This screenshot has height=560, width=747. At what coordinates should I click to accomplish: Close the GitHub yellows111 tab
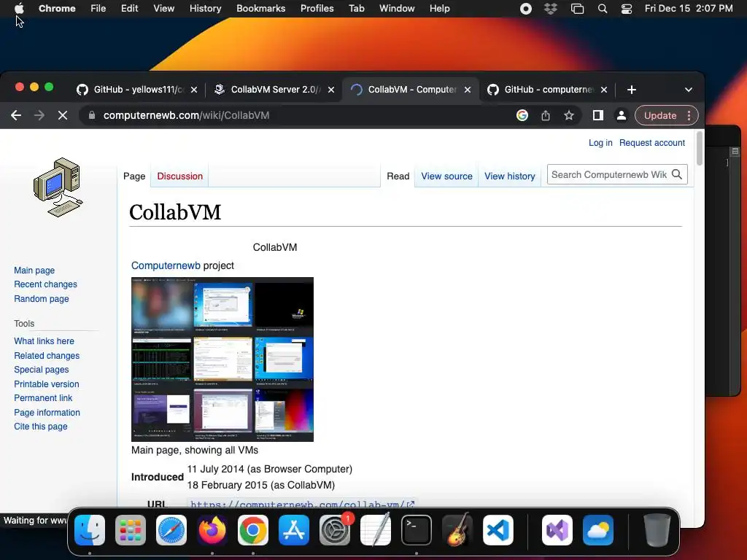click(194, 90)
